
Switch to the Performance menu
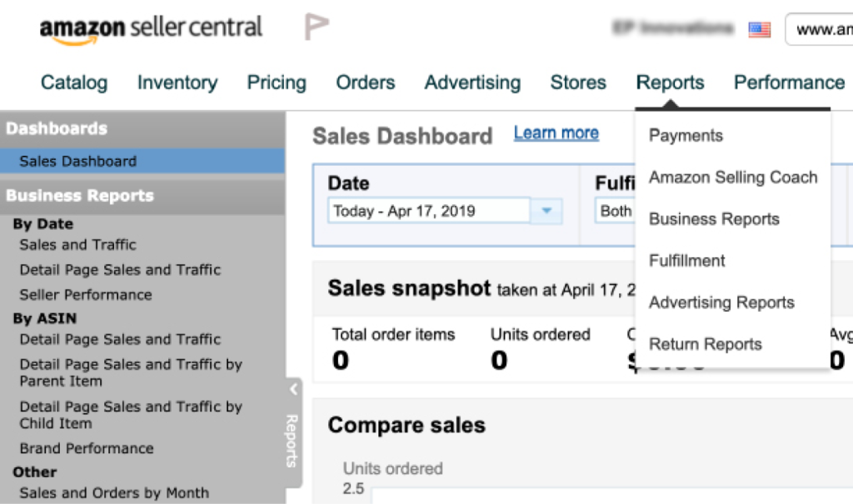788,82
